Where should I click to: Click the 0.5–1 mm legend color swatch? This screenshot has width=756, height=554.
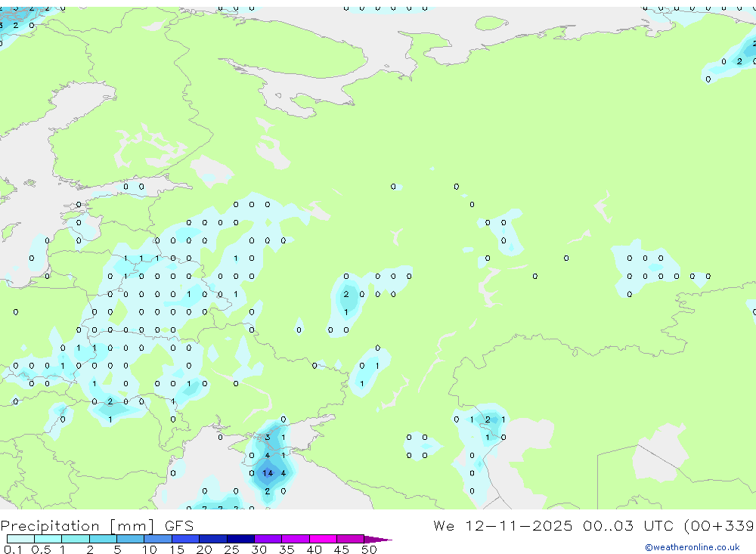point(48,539)
